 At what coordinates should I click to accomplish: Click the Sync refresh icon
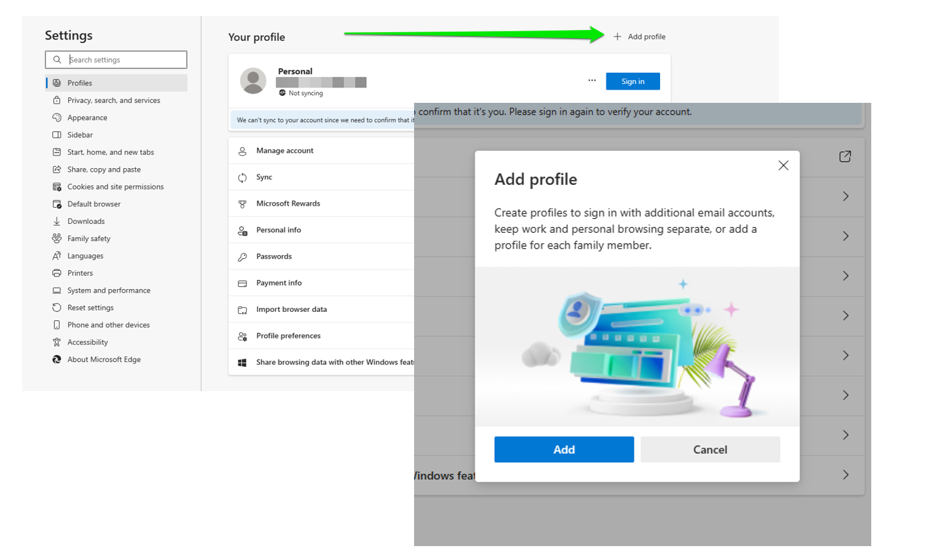242,177
